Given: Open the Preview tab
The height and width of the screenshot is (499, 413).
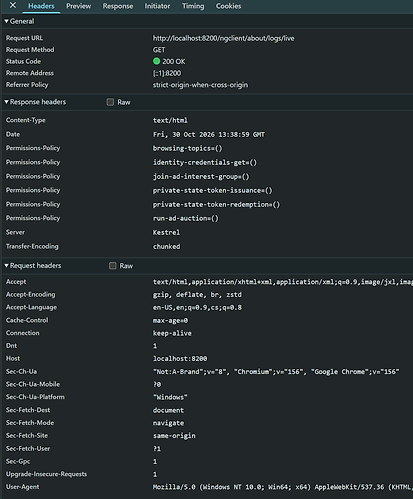Looking at the screenshot, I should click(78, 6).
